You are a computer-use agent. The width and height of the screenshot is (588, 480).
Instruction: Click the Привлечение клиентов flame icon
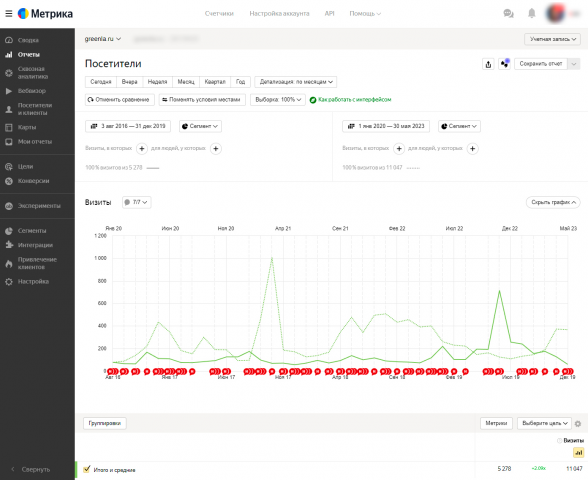coord(9,264)
